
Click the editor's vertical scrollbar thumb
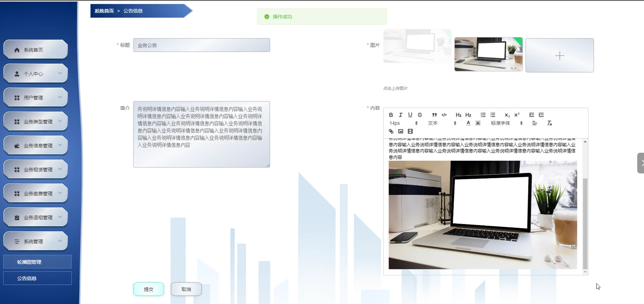pyautogui.click(x=585, y=224)
